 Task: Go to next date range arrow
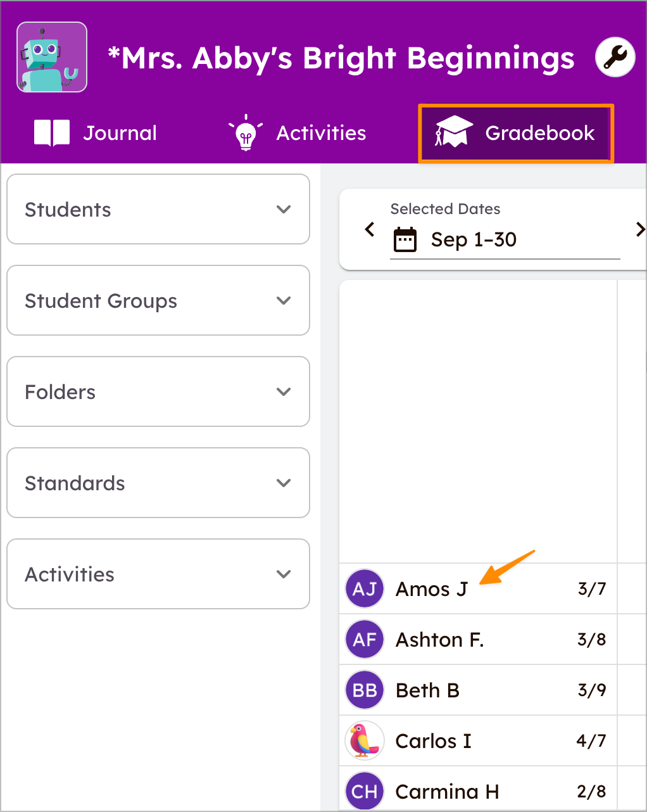click(640, 229)
